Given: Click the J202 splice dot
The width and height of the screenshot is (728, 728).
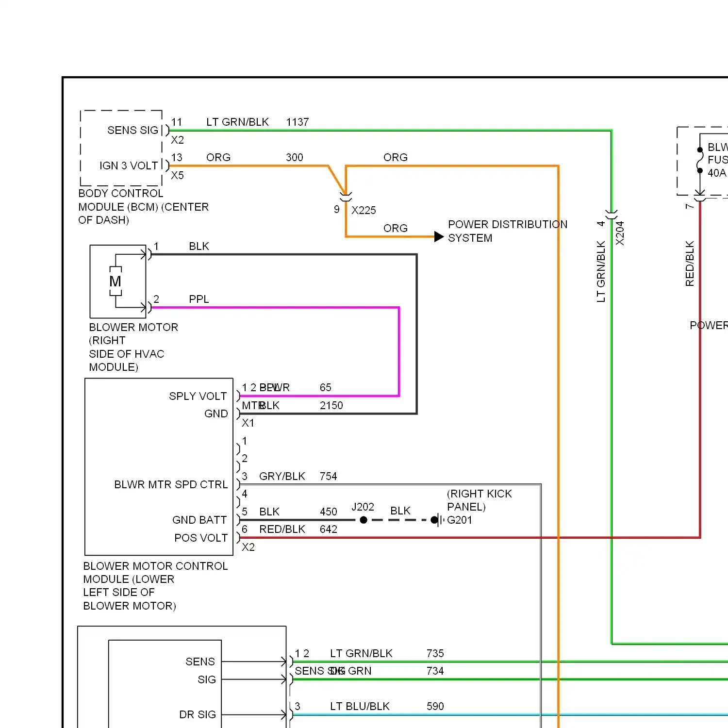Looking at the screenshot, I should 364,520.
